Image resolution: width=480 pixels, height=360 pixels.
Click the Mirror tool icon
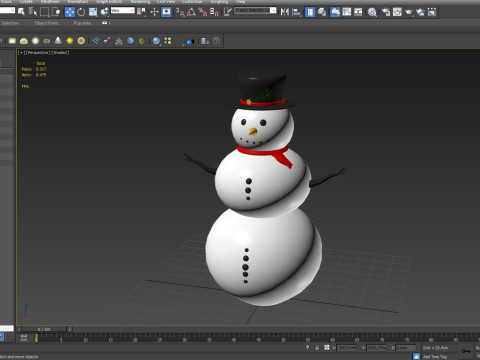tap(284, 12)
